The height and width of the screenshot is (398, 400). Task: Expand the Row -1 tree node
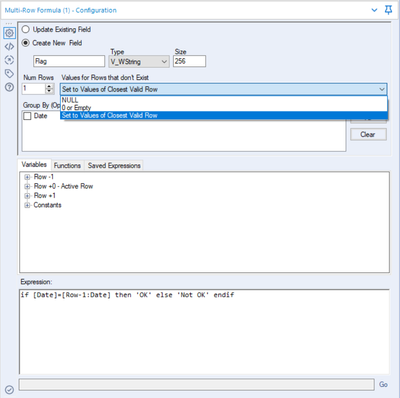[x=27, y=177]
